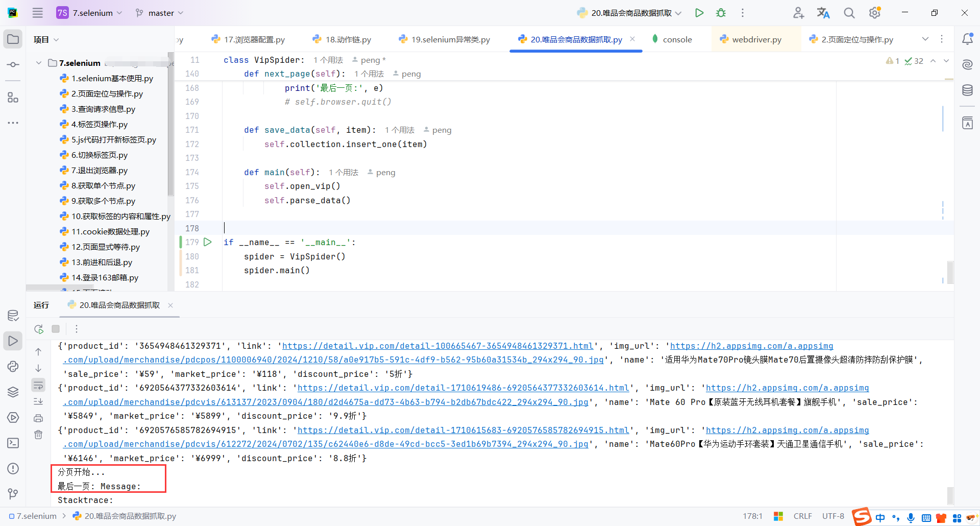Open Search Everywhere magnifier icon

coord(849,13)
